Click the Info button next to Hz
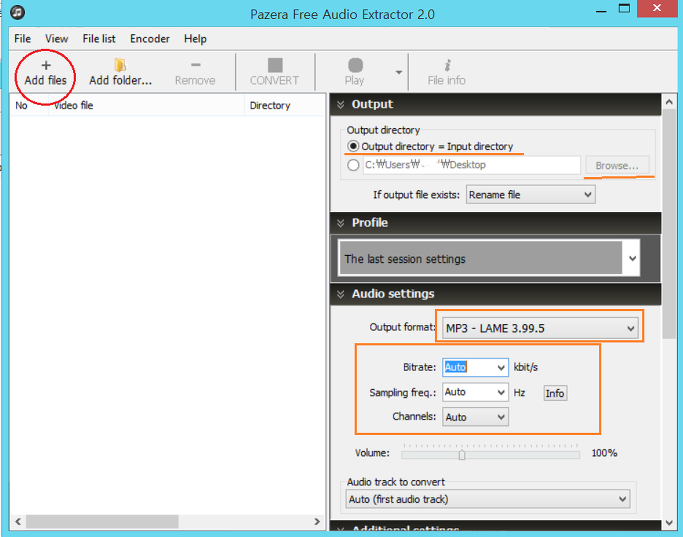The image size is (683, 537). click(x=555, y=393)
